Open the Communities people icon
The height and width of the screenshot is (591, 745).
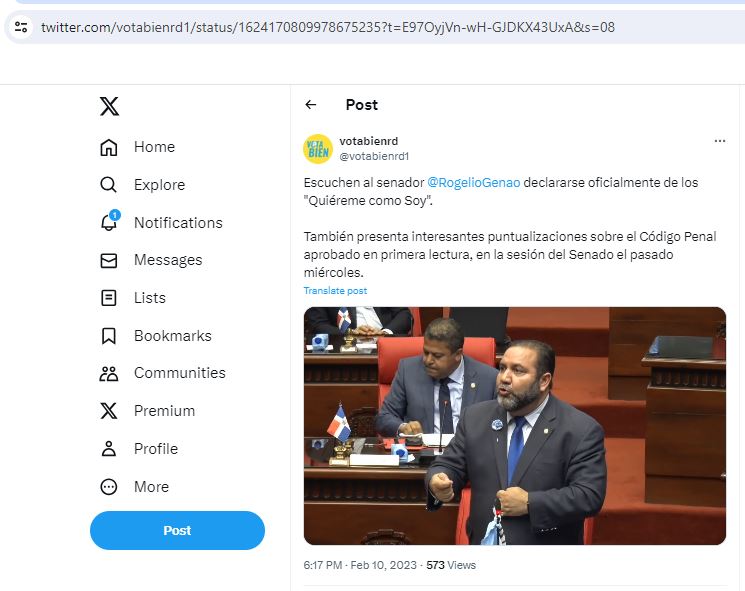(109, 373)
